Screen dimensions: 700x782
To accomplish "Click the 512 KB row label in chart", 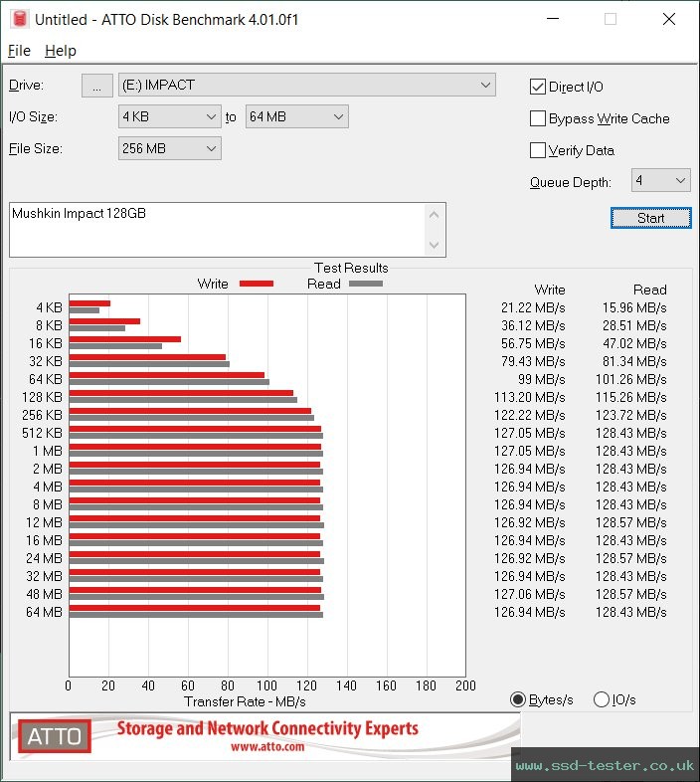I will click(42, 434).
